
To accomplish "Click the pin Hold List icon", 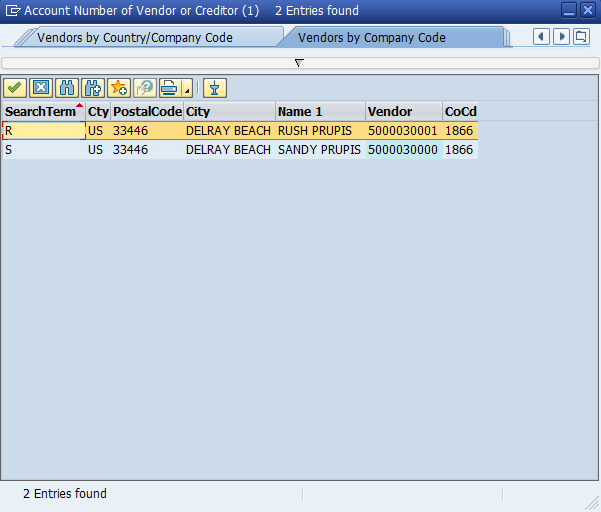I will click(x=215, y=88).
